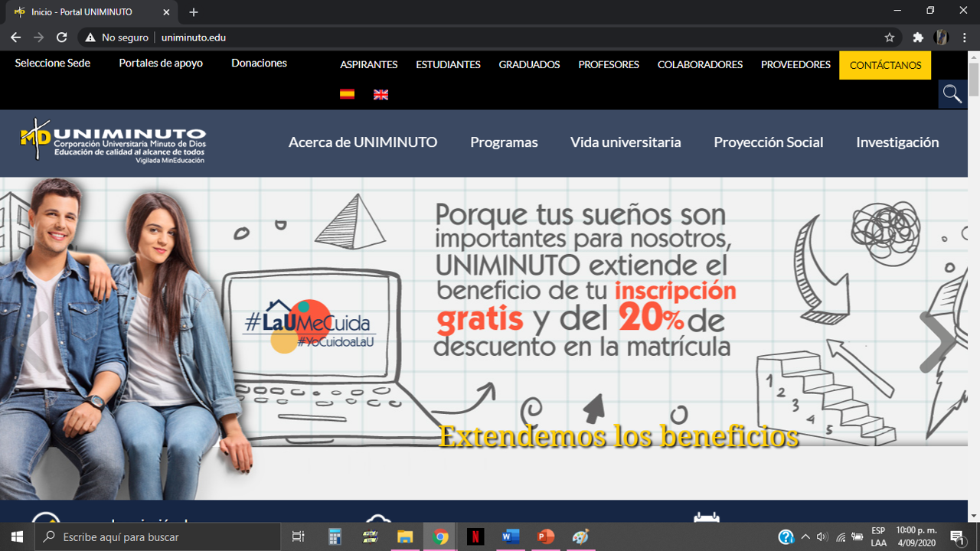This screenshot has width=980, height=551.
Task: Open File Explorer from the taskbar
Action: pyautogui.click(x=405, y=537)
